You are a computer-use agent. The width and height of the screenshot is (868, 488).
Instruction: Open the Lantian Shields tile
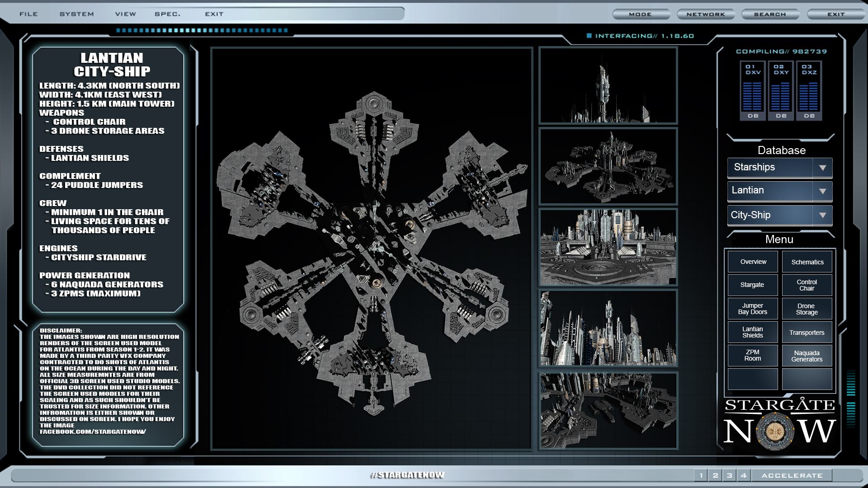753,332
